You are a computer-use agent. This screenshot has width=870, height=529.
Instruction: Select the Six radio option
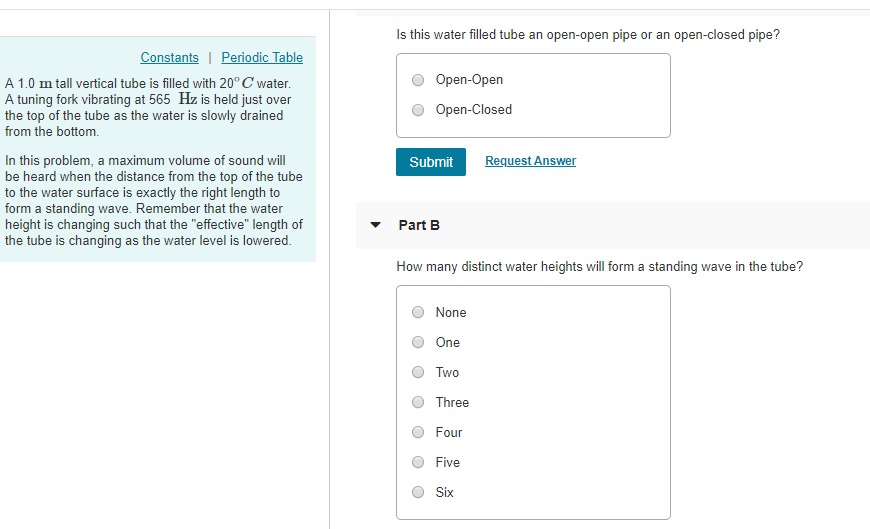418,493
